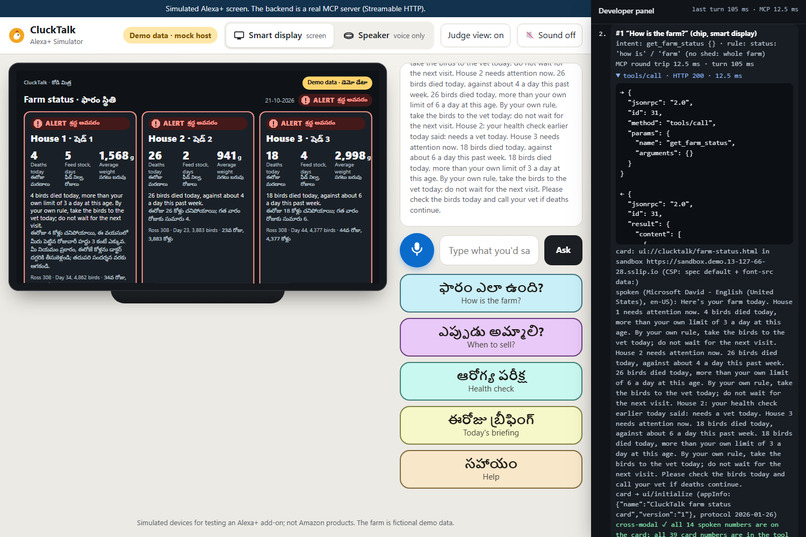Open Today's briefing chip
The image size is (806, 537).
491,425
